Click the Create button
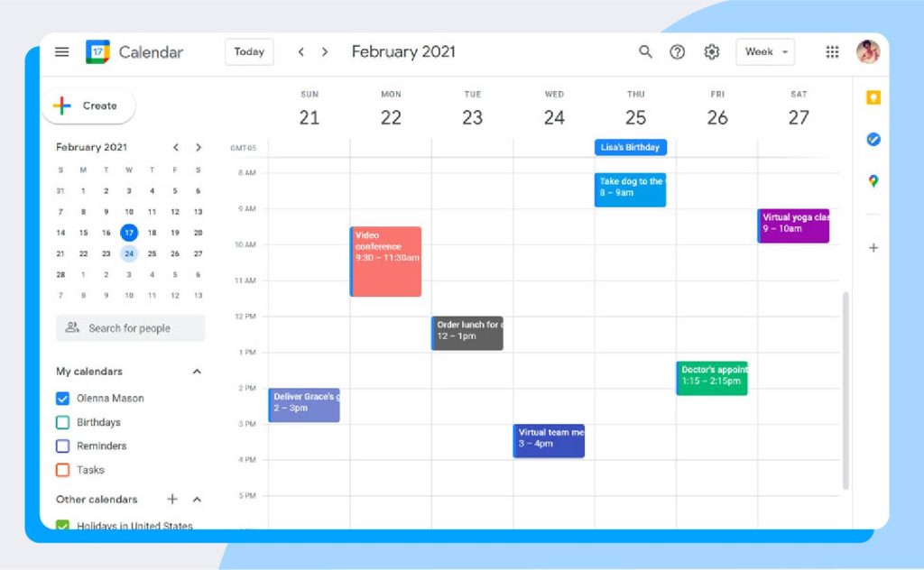The height and width of the screenshot is (570, 924). [88, 106]
